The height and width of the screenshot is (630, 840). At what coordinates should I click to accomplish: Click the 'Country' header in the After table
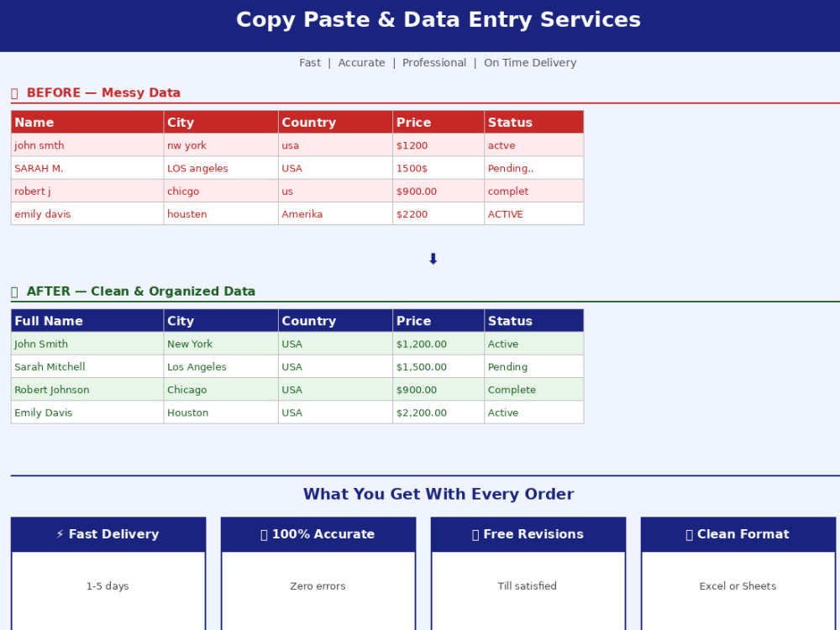point(335,321)
